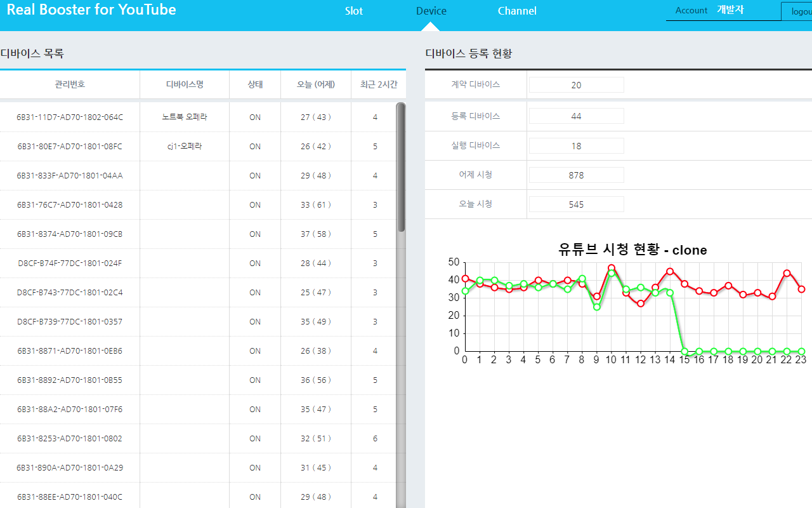The height and width of the screenshot is (508, 812).
Task: Click the chart title 유튜브 시청 현황 - clone
Action: click(x=632, y=250)
